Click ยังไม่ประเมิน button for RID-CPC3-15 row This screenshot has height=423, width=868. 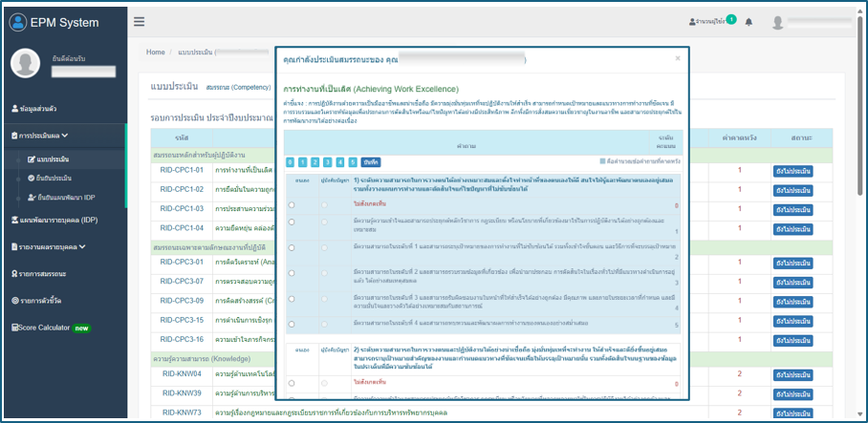click(x=792, y=321)
